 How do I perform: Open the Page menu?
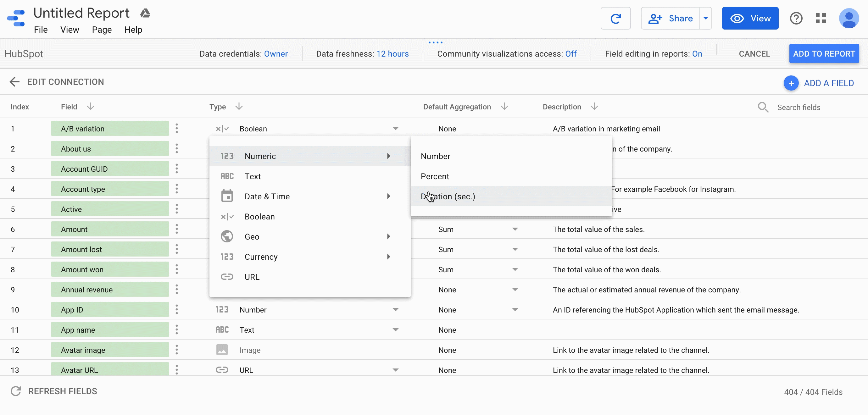(102, 30)
